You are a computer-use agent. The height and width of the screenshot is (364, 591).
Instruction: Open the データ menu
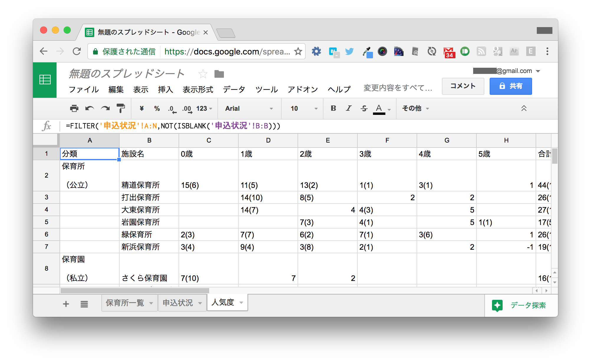[x=234, y=89]
